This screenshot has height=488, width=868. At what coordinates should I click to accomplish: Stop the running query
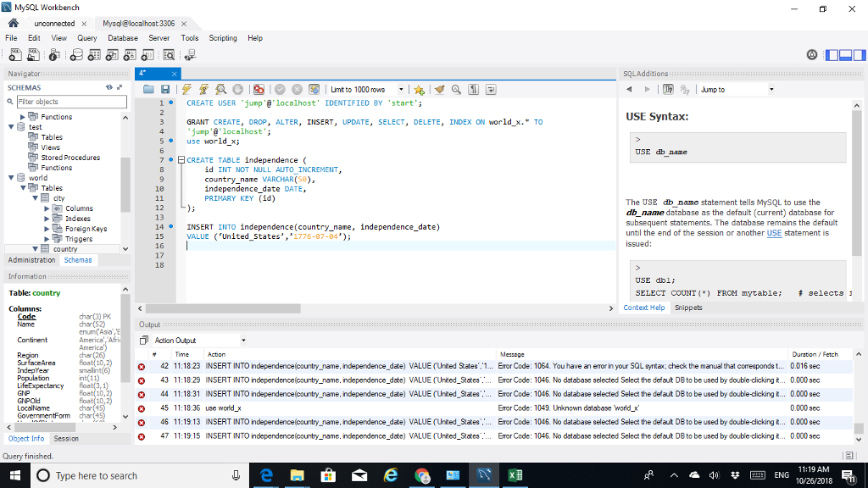[x=240, y=89]
